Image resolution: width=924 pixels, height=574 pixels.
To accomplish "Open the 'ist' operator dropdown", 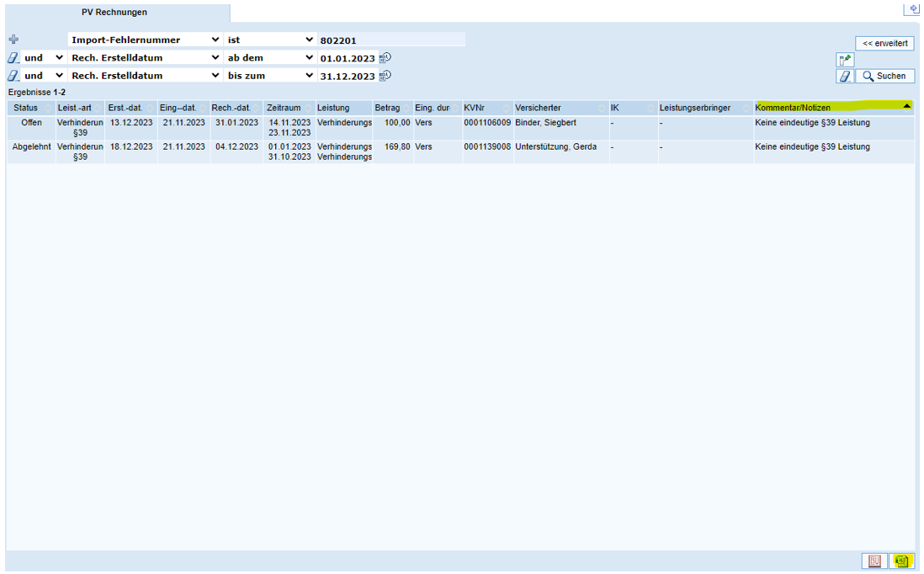I will [x=270, y=40].
